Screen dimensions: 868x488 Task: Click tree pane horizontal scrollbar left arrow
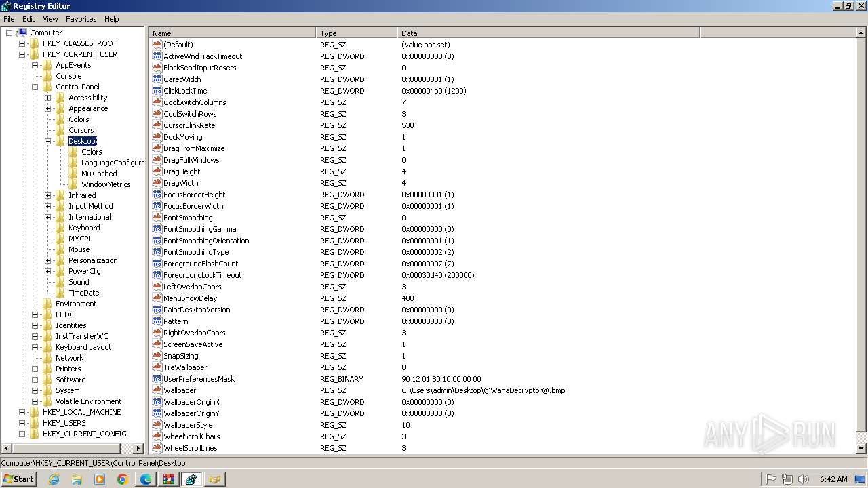pyautogui.click(x=7, y=448)
